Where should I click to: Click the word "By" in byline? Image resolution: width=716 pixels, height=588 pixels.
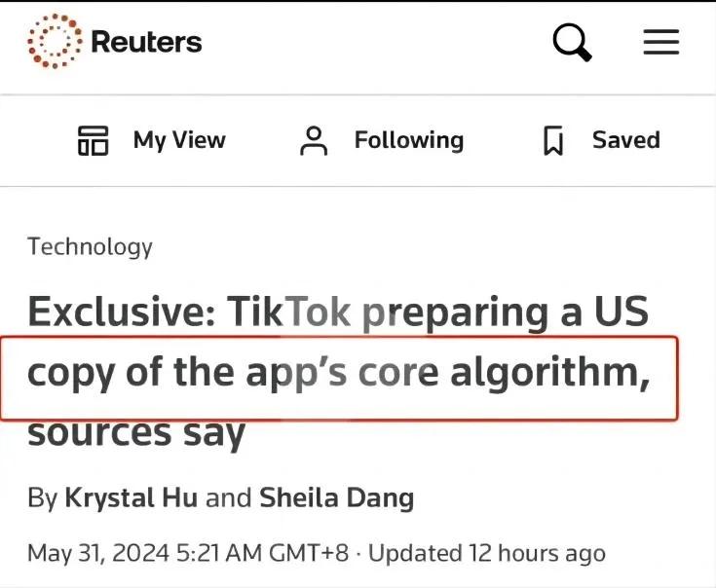[x=42, y=498]
